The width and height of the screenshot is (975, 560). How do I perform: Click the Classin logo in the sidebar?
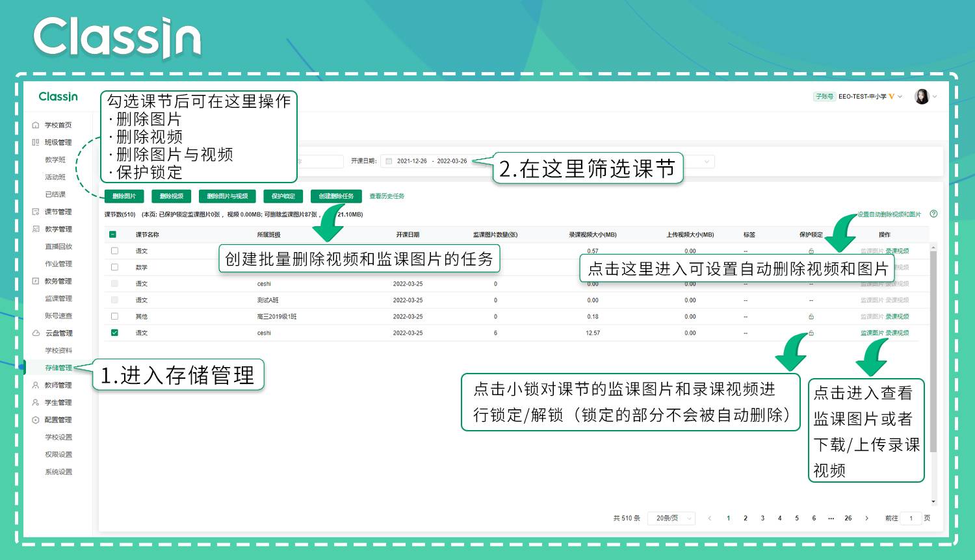[58, 97]
